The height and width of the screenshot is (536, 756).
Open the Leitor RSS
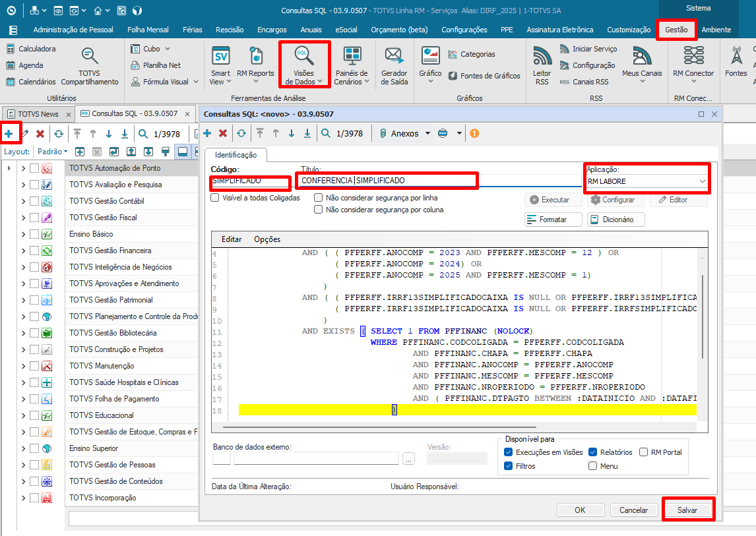point(542,65)
